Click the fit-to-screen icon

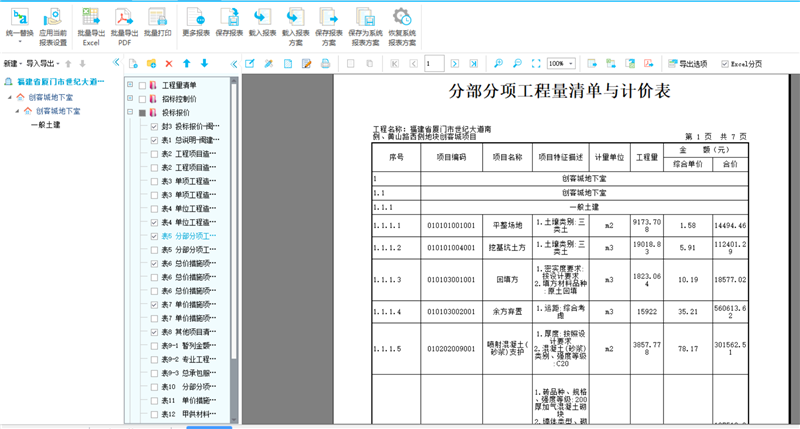536,64
